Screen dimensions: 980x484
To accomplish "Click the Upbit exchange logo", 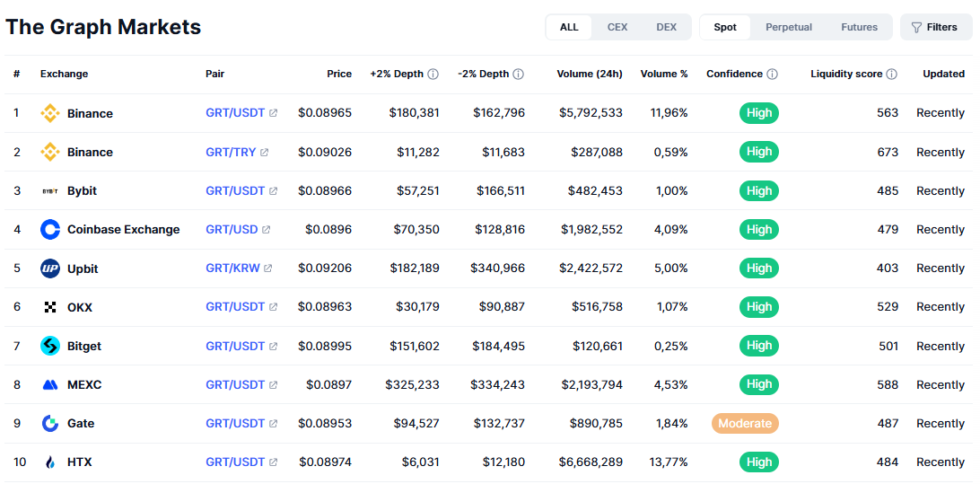I will [x=50, y=268].
